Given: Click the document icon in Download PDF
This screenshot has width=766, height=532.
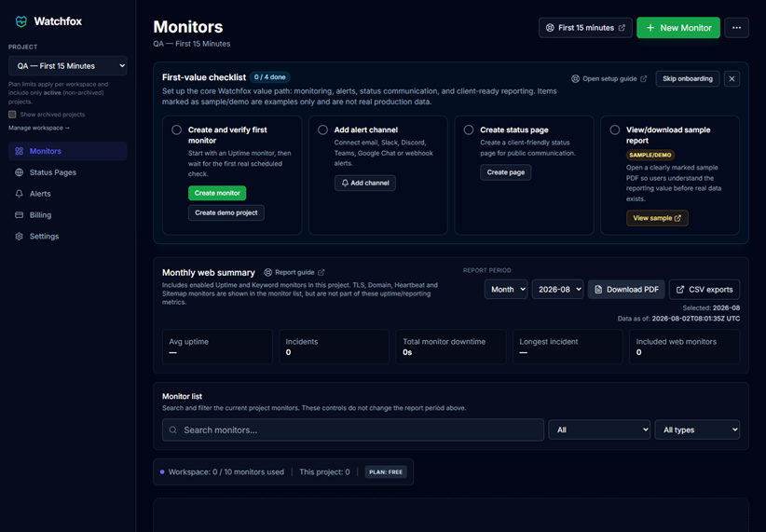Looking at the screenshot, I should click(x=598, y=290).
